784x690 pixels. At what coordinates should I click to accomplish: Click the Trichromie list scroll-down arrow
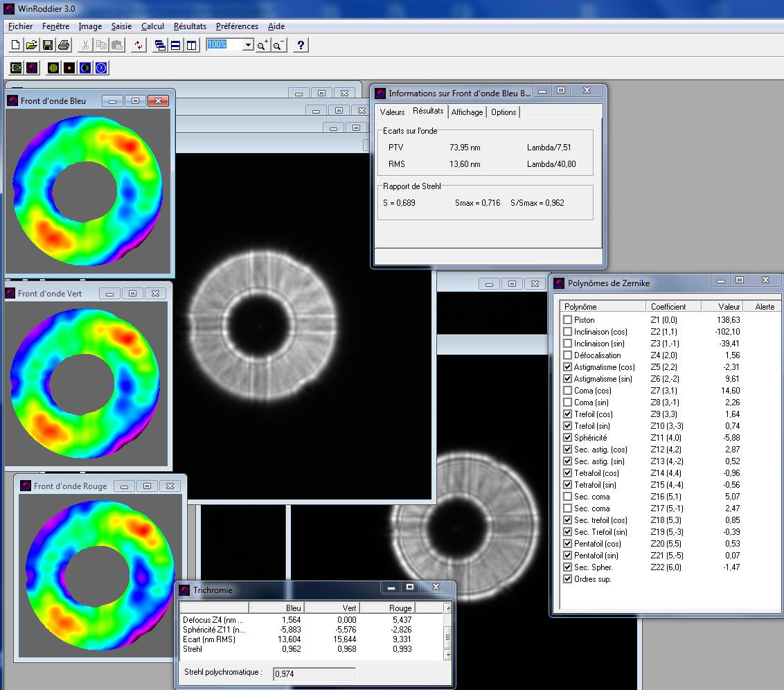pos(447,654)
